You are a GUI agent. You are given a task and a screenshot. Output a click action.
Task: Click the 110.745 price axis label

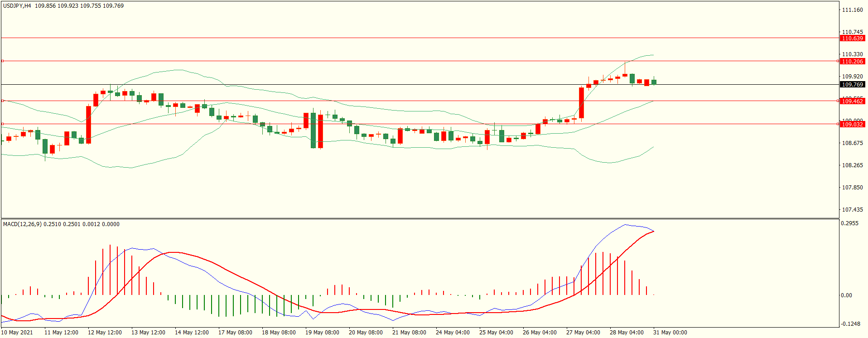[852, 32]
